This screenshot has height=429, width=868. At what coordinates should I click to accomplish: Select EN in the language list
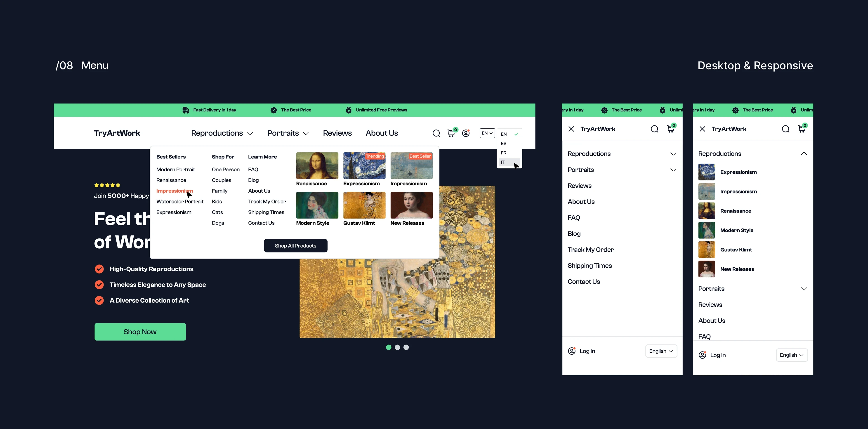pyautogui.click(x=509, y=134)
